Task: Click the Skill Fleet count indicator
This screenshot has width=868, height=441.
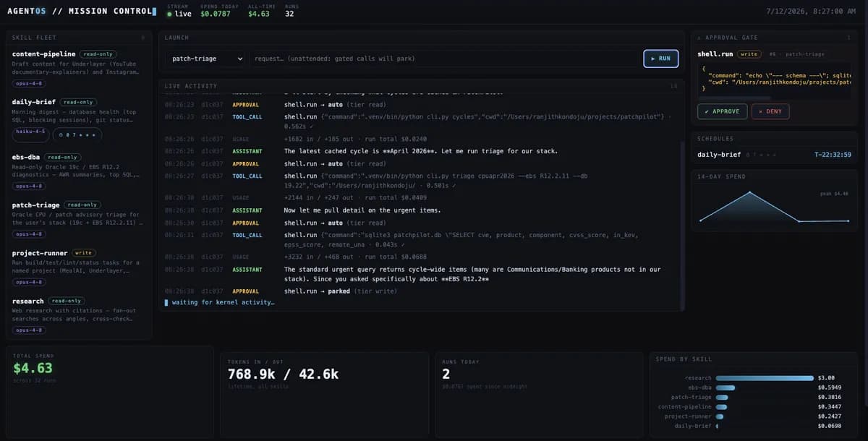Action: [x=143, y=37]
